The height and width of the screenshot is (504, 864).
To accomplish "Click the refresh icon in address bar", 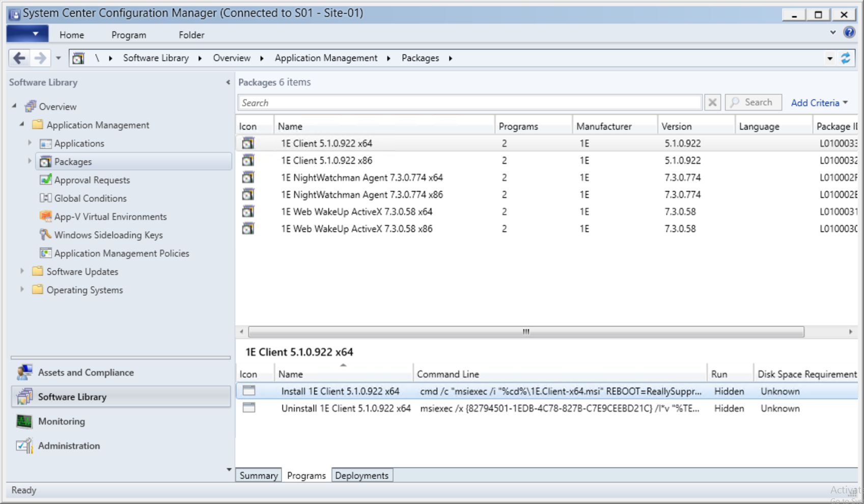I will tap(846, 58).
